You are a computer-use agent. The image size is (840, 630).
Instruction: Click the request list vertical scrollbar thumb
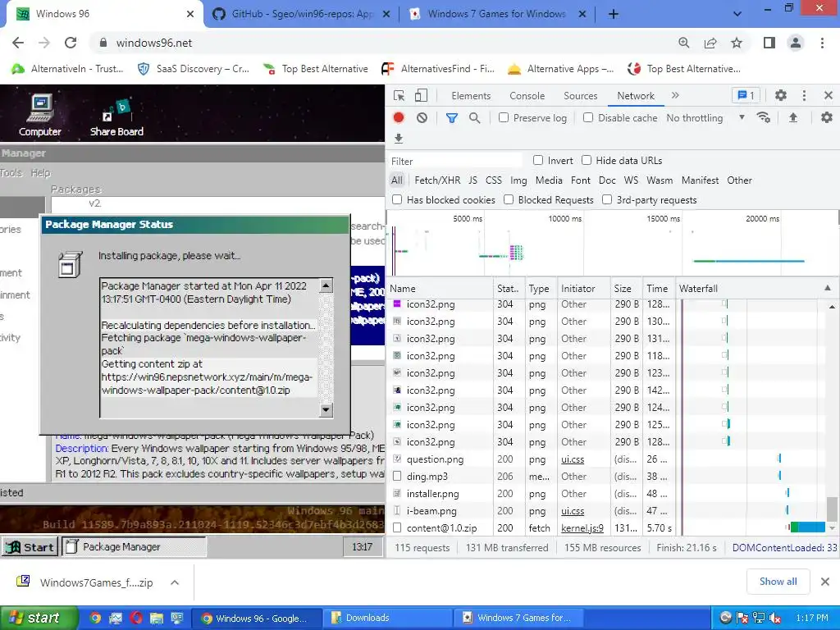pos(831,509)
